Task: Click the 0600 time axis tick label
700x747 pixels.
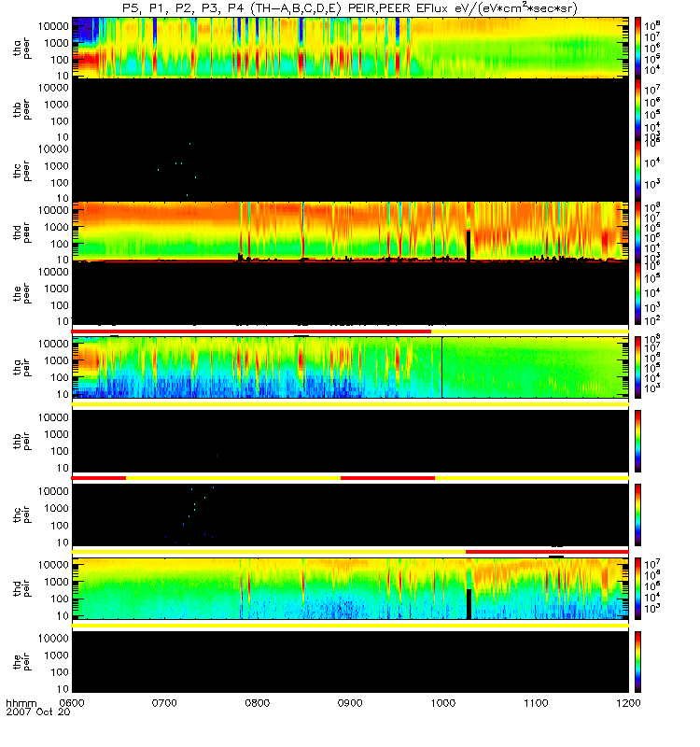Action: pos(72,703)
